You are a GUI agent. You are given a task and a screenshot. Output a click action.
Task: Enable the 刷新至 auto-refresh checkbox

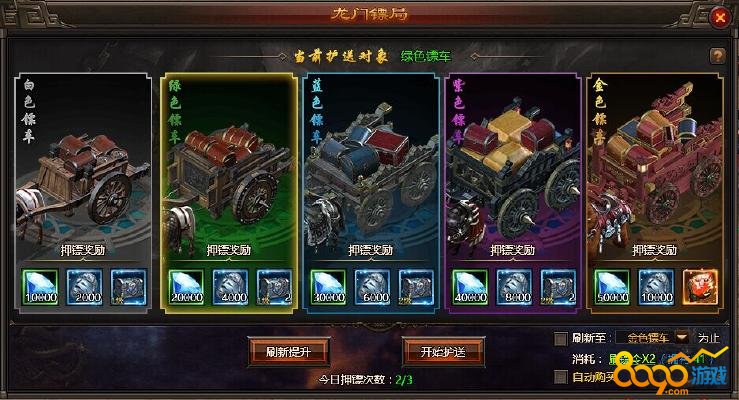click(x=560, y=339)
